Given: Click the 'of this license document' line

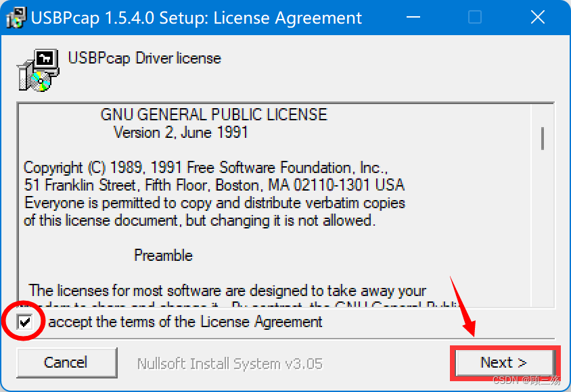Looking at the screenshot, I should (200, 220).
